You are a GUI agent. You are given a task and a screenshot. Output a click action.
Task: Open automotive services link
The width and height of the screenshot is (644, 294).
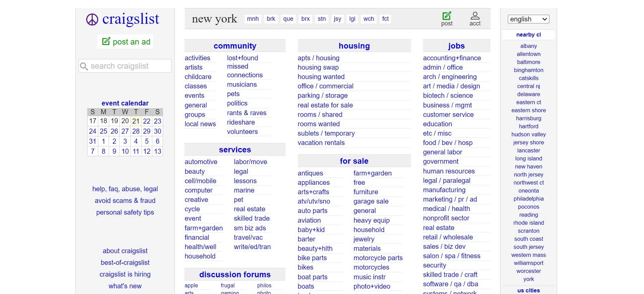pyautogui.click(x=201, y=162)
